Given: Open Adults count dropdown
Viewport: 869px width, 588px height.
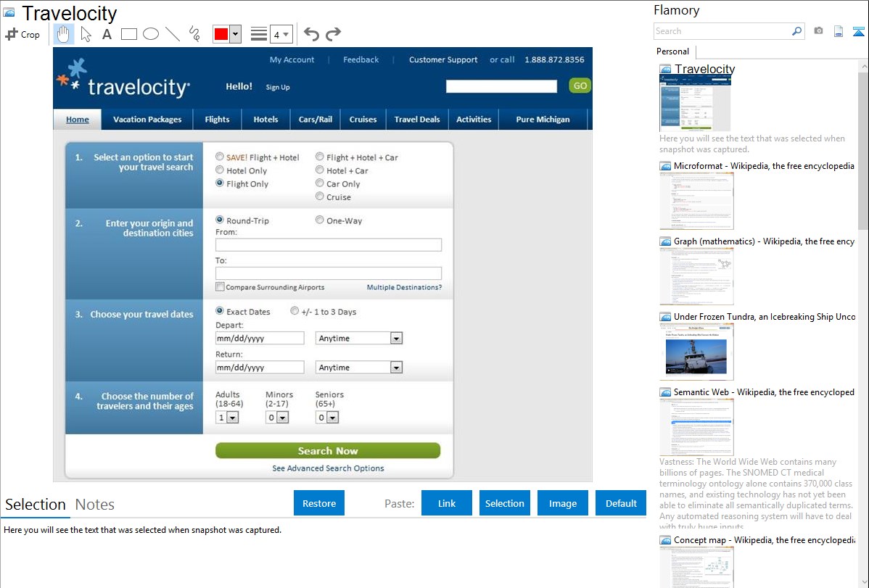Looking at the screenshot, I should 233,418.
